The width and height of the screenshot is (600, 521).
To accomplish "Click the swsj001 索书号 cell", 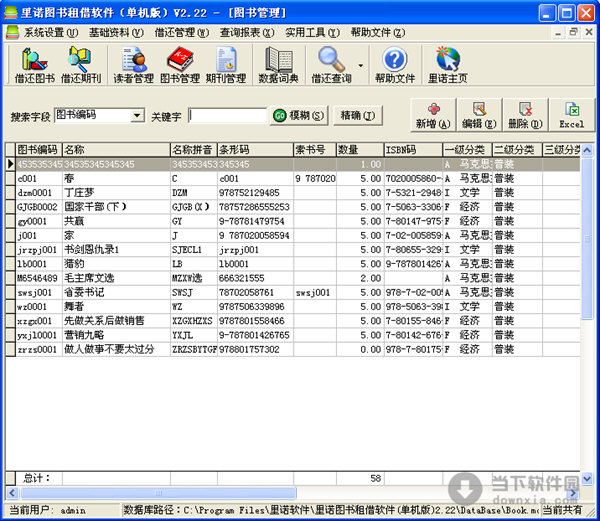I will [315, 293].
